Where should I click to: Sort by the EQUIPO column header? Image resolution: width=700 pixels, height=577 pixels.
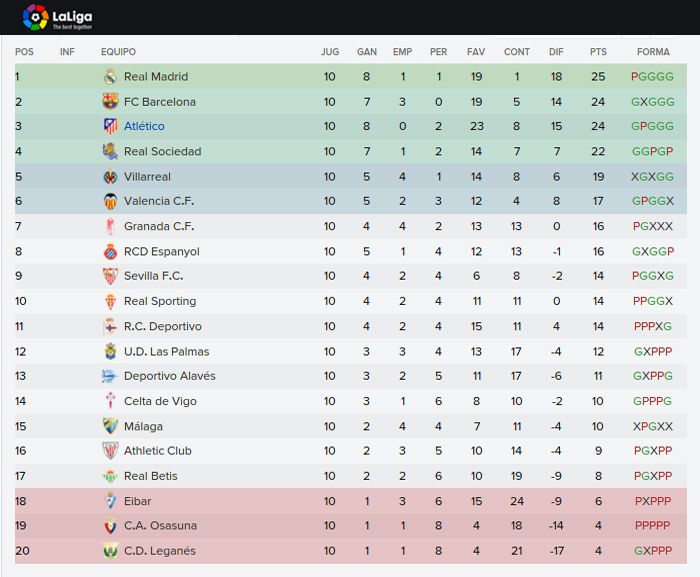[118, 52]
